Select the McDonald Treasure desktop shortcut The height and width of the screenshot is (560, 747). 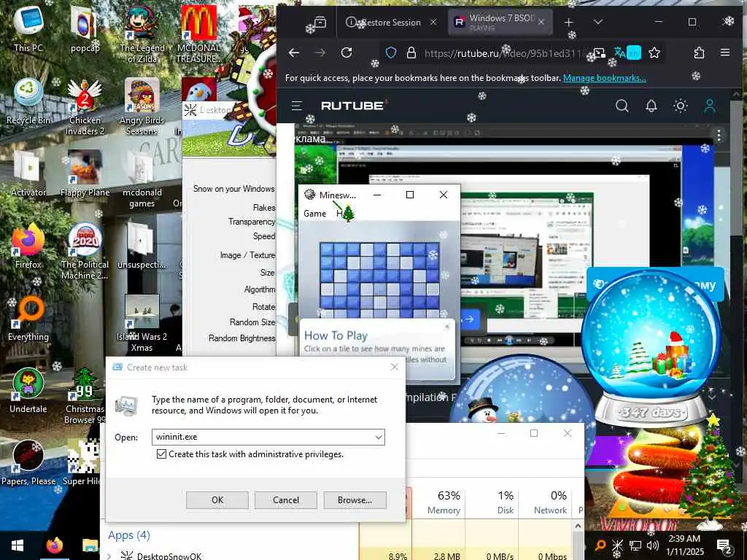point(198,34)
